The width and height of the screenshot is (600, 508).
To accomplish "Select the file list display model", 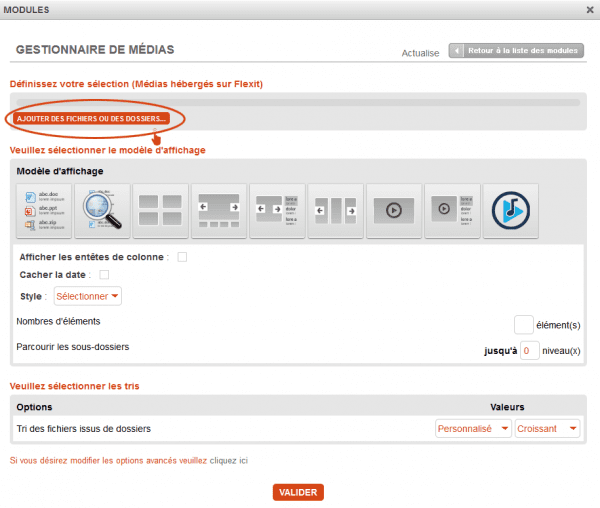I will (44, 211).
